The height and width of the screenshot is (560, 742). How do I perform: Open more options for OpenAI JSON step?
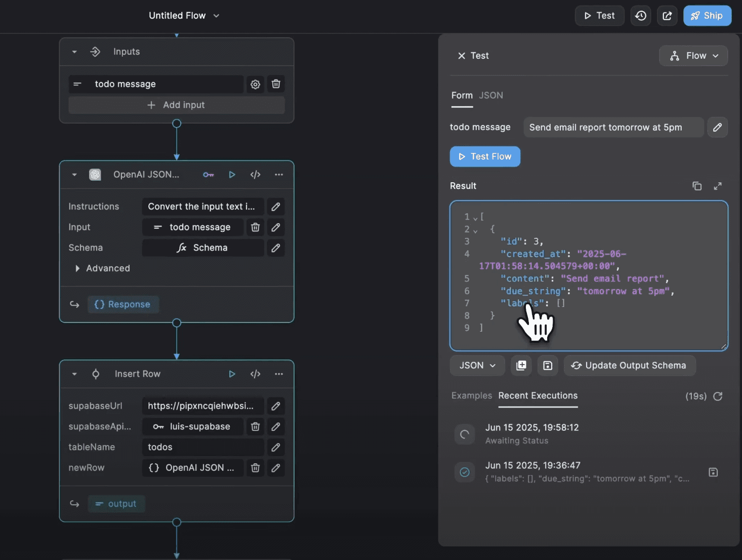(x=279, y=175)
